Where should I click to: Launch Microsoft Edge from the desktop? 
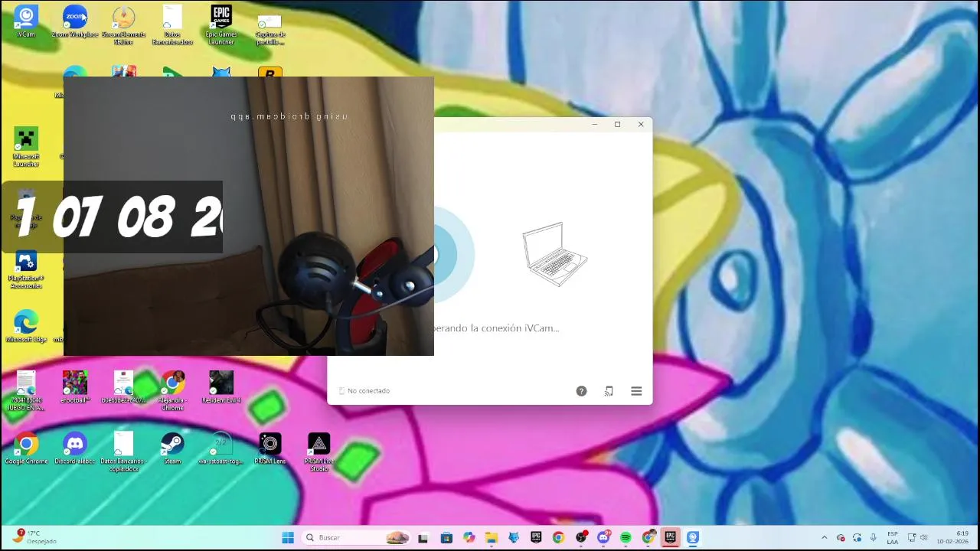point(26,326)
